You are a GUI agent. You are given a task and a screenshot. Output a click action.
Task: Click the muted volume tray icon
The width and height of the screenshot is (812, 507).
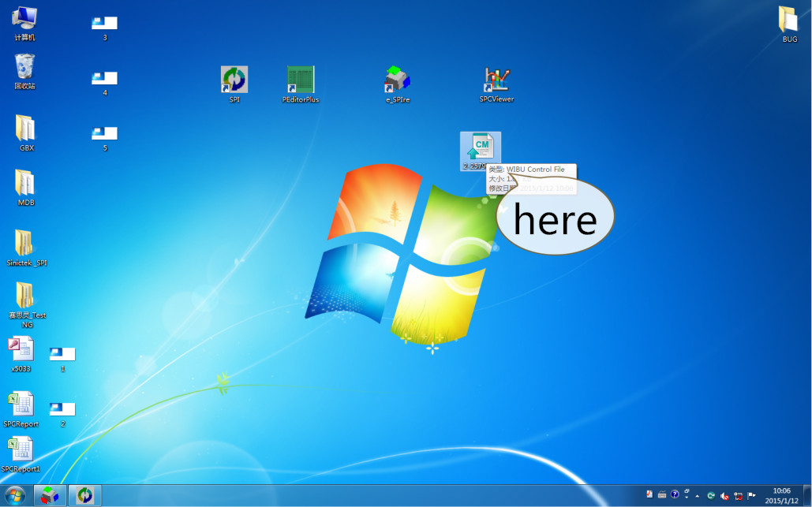[724, 495]
